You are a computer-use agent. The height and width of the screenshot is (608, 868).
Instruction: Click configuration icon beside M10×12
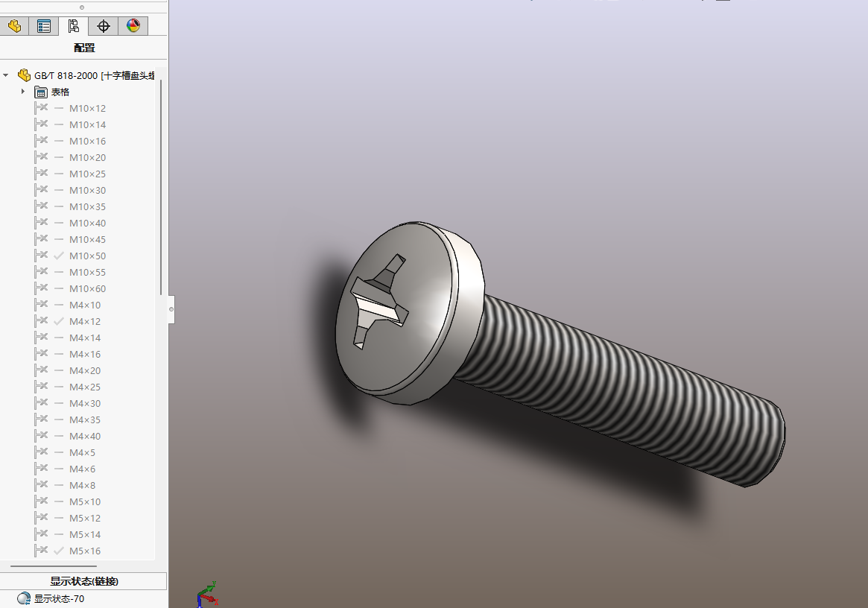tap(41, 108)
